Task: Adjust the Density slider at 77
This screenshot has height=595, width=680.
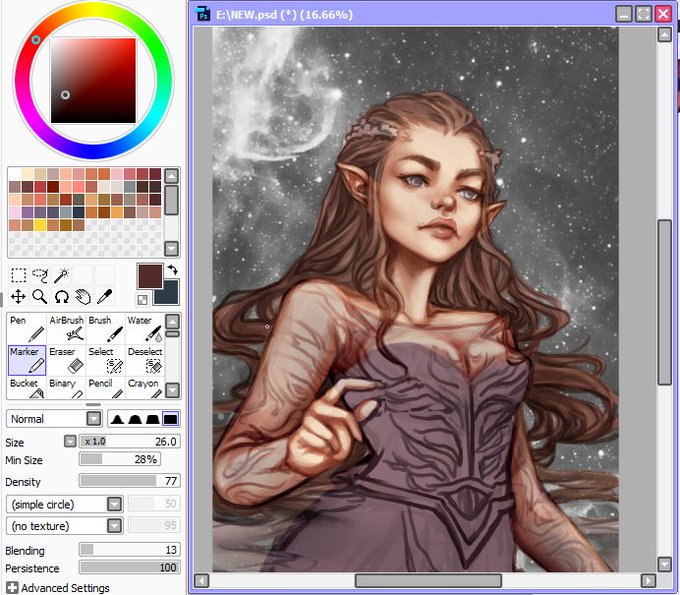Action: [130, 481]
